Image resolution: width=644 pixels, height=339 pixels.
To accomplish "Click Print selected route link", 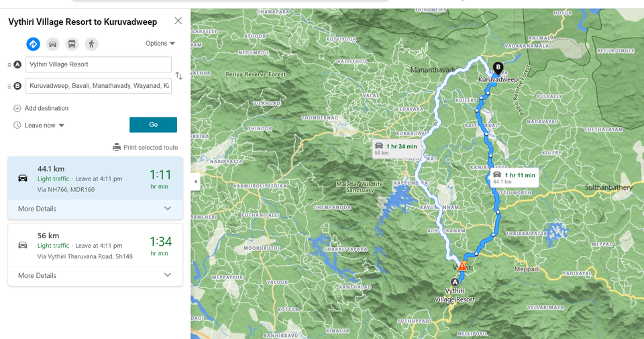I will coord(151,148).
